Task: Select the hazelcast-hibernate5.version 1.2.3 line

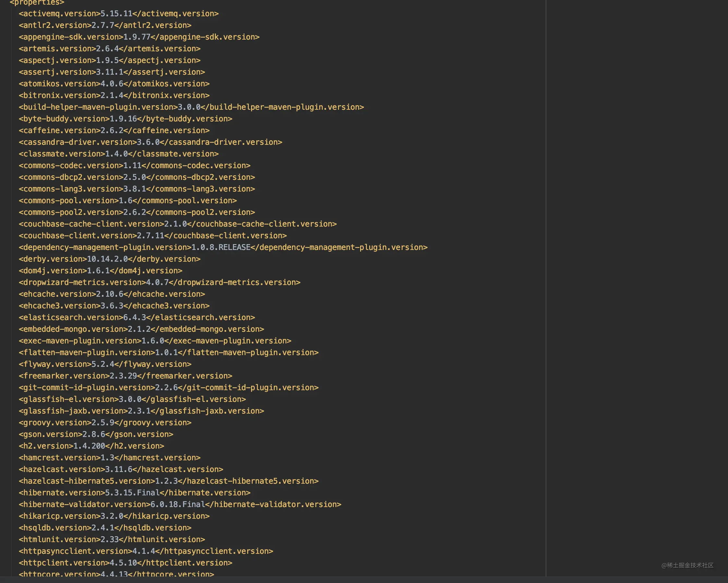Action: 168,481
